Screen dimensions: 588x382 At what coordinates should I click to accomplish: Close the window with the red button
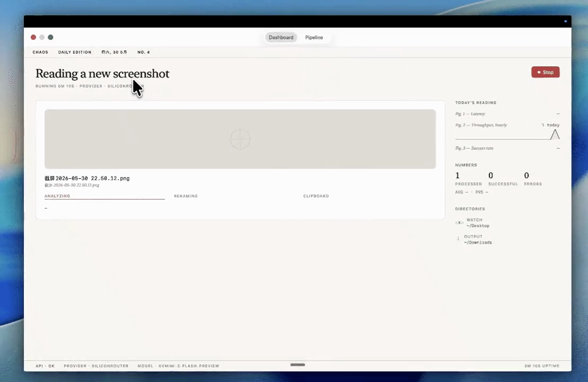33,37
